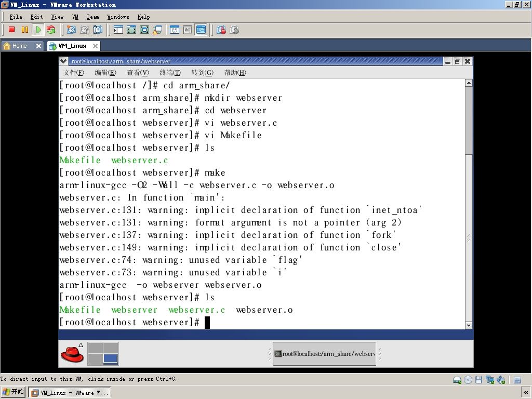Select the Console view icon
This screenshot has height=399, width=532.
(201, 30)
